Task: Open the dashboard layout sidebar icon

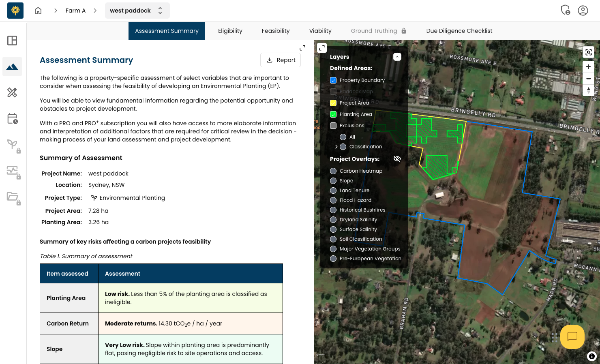Action: [12, 41]
